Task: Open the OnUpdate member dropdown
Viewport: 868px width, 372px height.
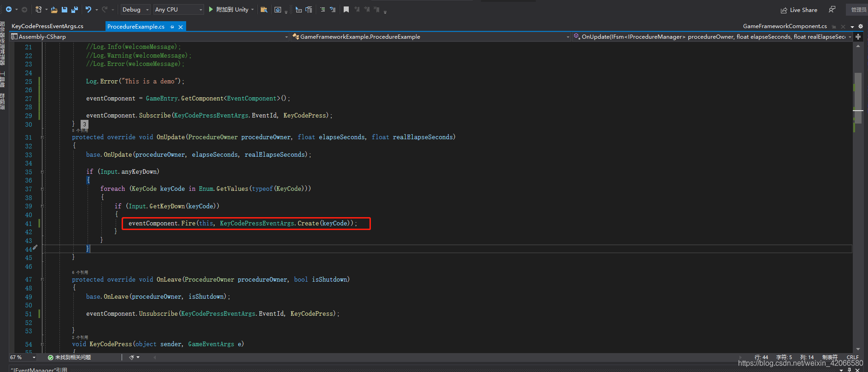Action: [713, 36]
